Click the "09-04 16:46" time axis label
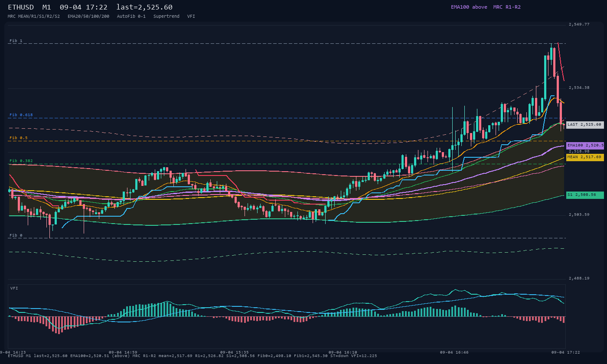The height and width of the screenshot is (364, 607). click(454, 352)
